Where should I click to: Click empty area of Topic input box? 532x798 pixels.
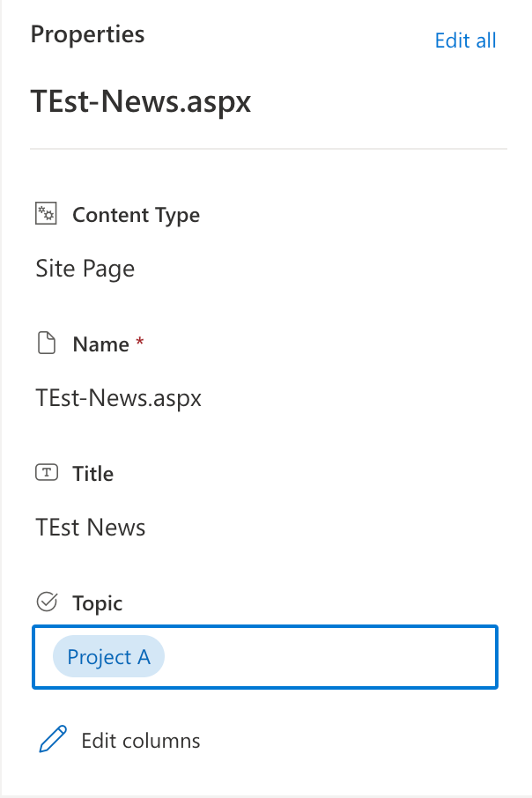335,657
